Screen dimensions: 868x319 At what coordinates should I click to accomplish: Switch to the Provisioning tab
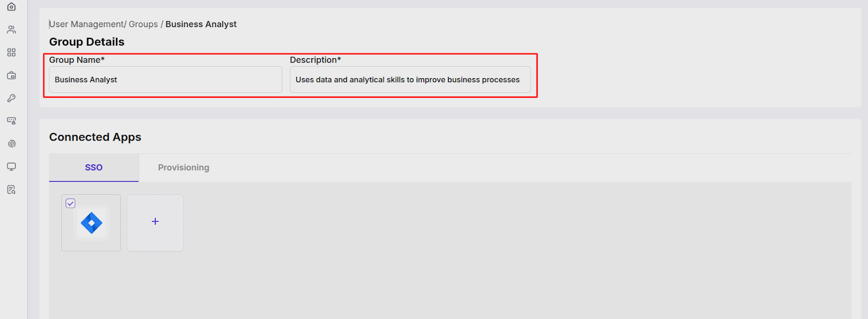click(x=183, y=167)
